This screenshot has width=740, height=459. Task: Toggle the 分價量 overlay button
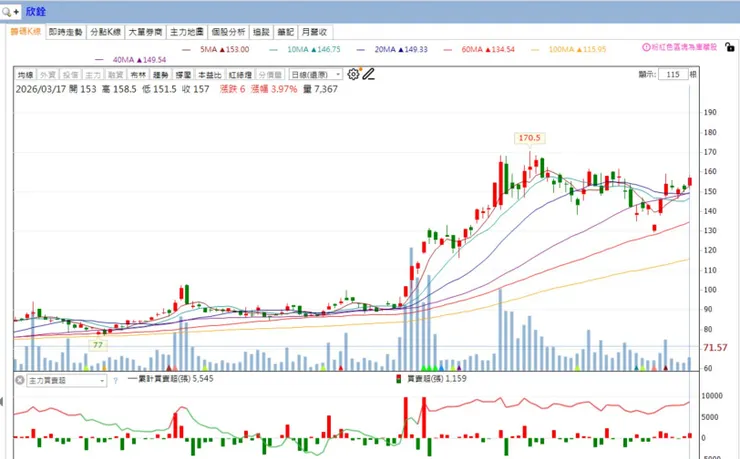270,75
